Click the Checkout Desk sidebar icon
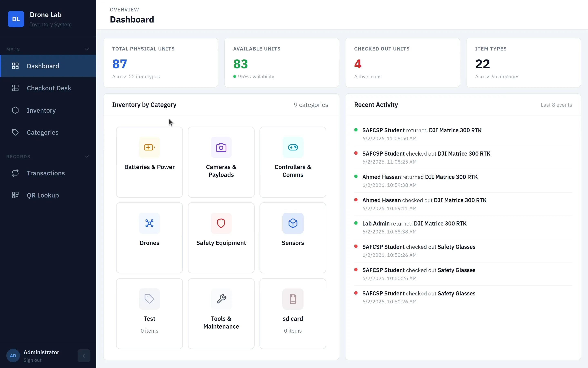 click(15, 88)
